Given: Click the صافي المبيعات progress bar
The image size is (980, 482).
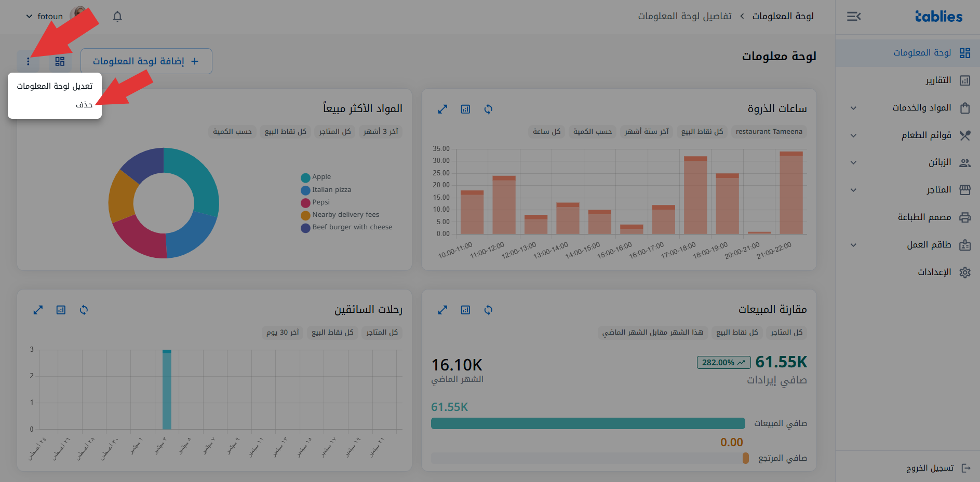Looking at the screenshot, I should pyautogui.click(x=588, y=424).
